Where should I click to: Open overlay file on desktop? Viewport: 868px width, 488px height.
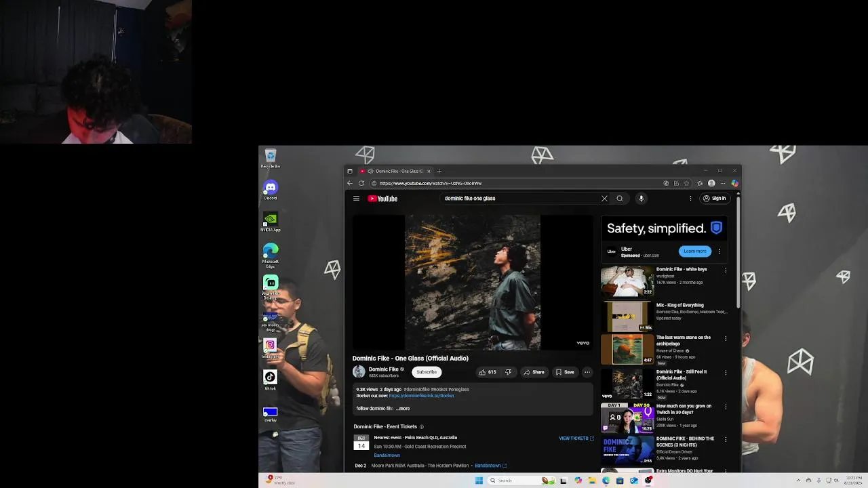coord(271,414)
